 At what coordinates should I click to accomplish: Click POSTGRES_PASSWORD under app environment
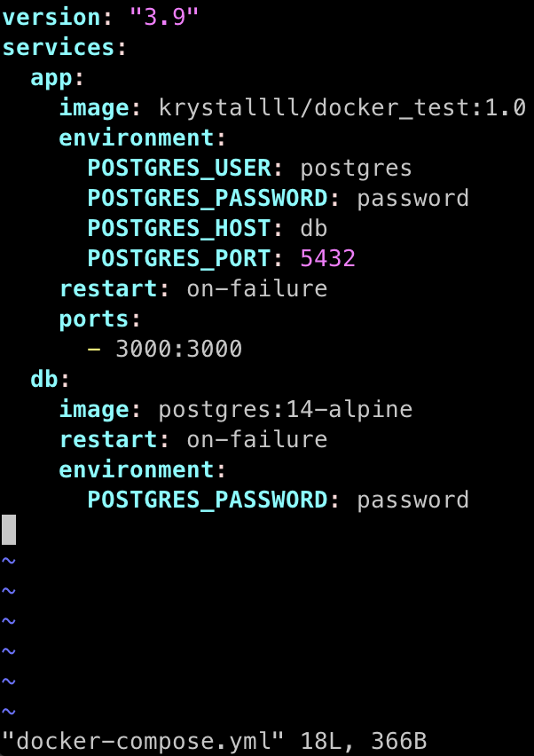pyautogui.click(x=208, y=198)
